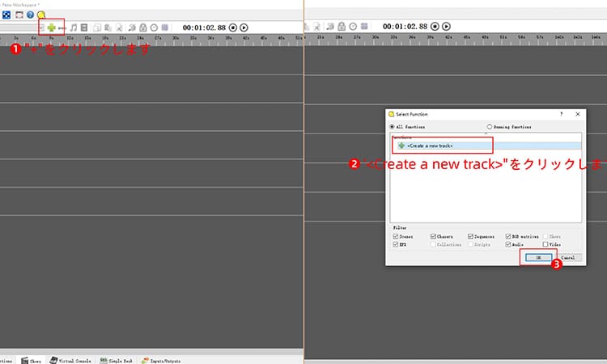The height and width of the screenshot is (364, 607).
Task: Close the Select Function dialog with X
Action: click(578, 114)
